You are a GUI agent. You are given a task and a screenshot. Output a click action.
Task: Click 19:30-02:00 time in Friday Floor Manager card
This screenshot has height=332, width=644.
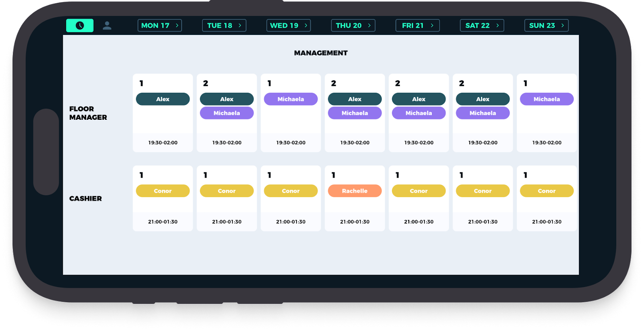point(419,143)
